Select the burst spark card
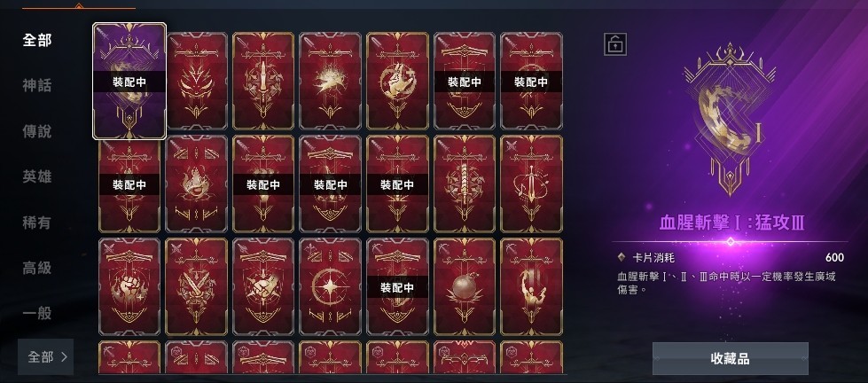 (x=330, y=81)
